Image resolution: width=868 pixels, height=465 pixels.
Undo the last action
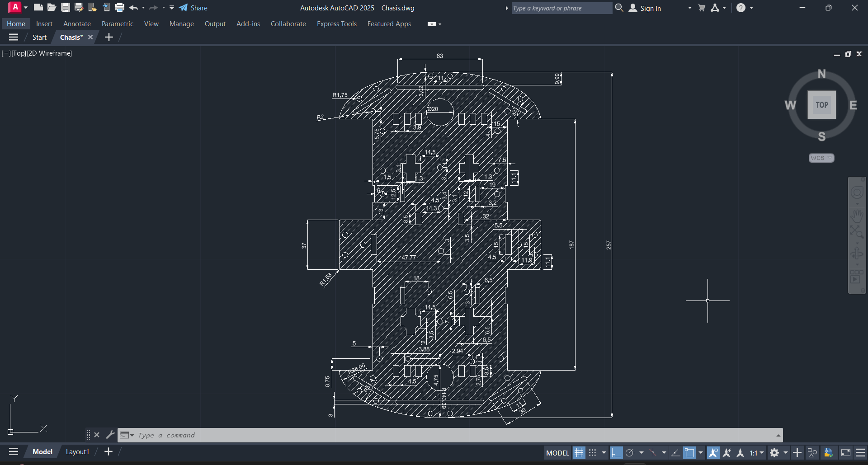133,8
